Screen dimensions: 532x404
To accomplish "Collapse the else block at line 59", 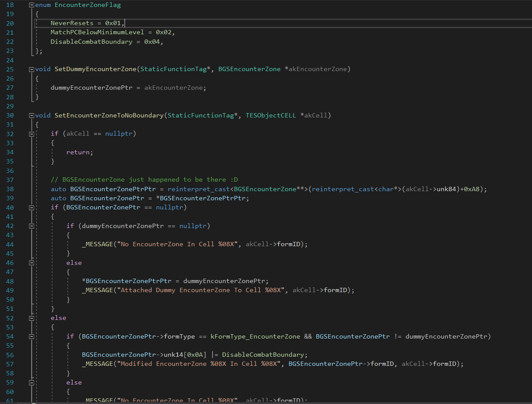I will pos(31,383).
